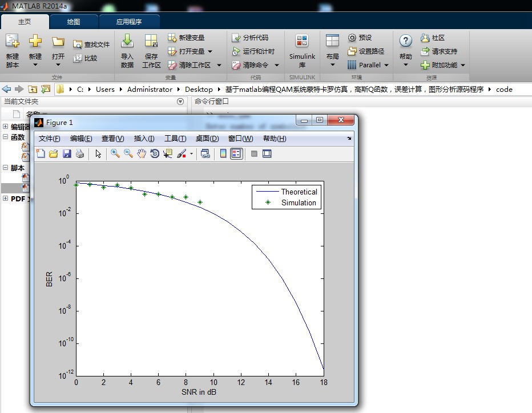Screen dimensions: 532x413
Task: Expand the Clear Commands (清除命令) dropdown
Action: pos(277,65)
